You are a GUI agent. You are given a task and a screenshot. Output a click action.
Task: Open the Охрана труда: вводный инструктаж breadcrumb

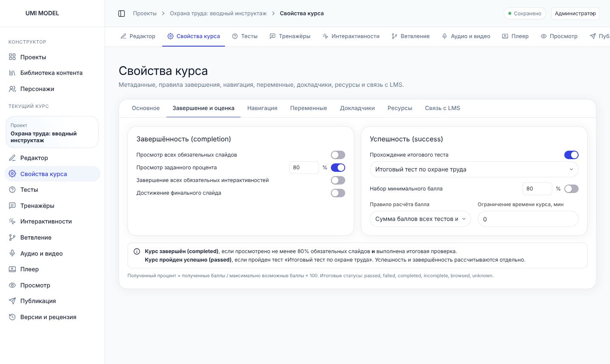218,14
